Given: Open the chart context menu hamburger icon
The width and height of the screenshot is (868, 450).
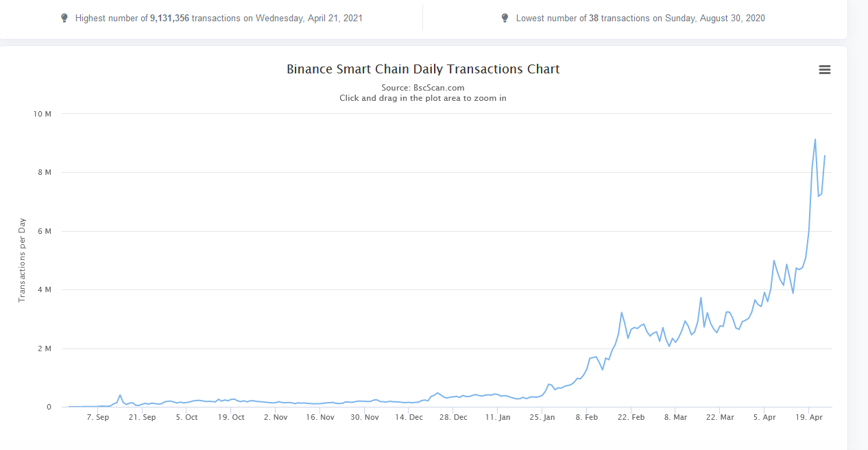Looking at the screenshot, I should [825, 69].
